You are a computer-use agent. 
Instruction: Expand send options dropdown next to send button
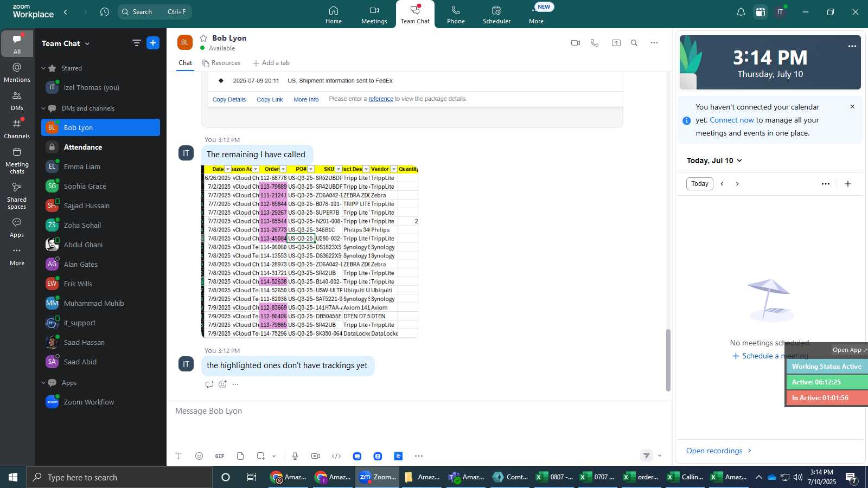[x=660, y=455]
